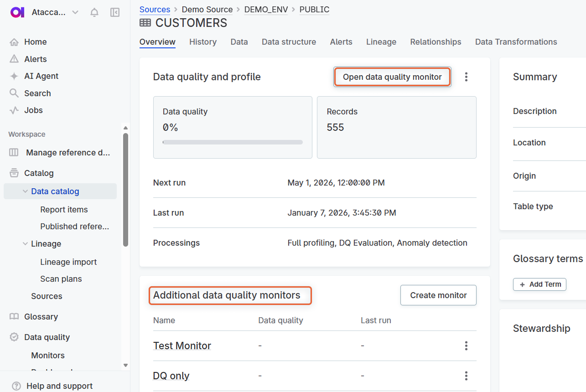The height and width of the screenshot is (392, 586).
Task: Collapse the Data catalog tree section
Action: pyautogui.click(x=26, y=191)
